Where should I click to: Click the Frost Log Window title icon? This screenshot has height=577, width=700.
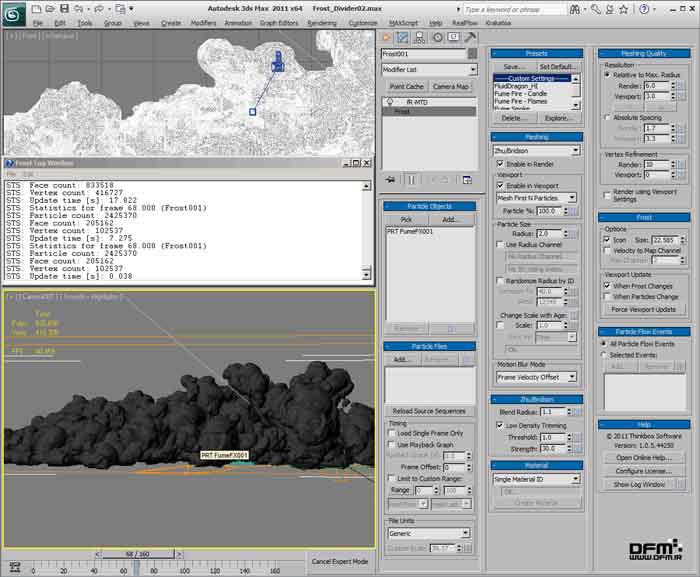(x=10, y=163)
